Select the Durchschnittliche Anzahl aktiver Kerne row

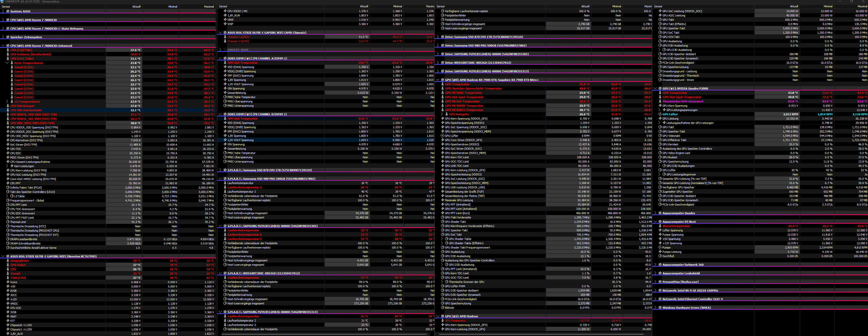pyautogui.click(x=108, y=248)
